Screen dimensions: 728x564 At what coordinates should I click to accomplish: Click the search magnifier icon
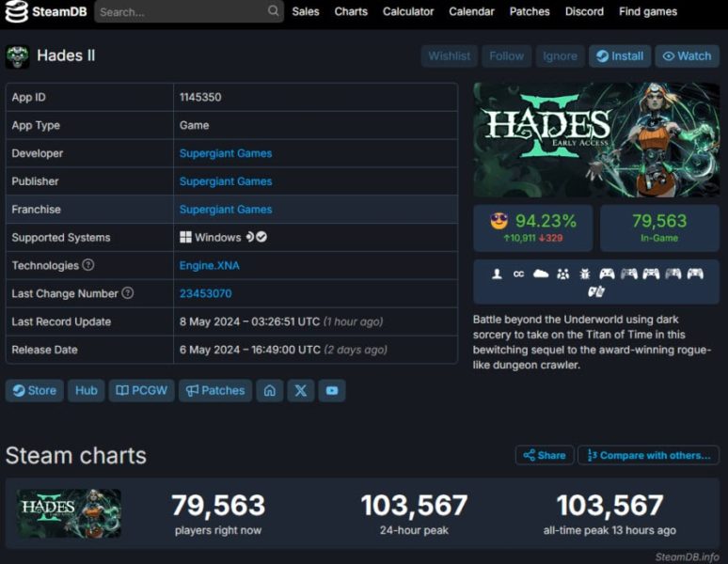click(x=273, y=11)
